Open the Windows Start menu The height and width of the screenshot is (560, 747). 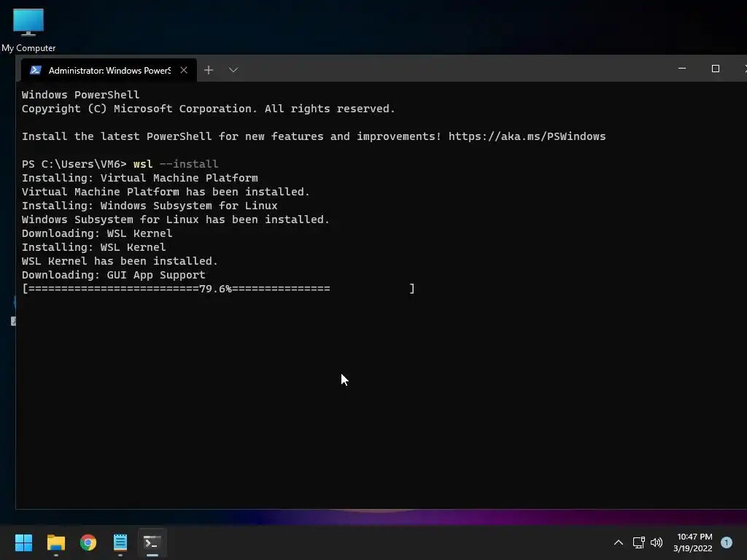coord(23,542)
